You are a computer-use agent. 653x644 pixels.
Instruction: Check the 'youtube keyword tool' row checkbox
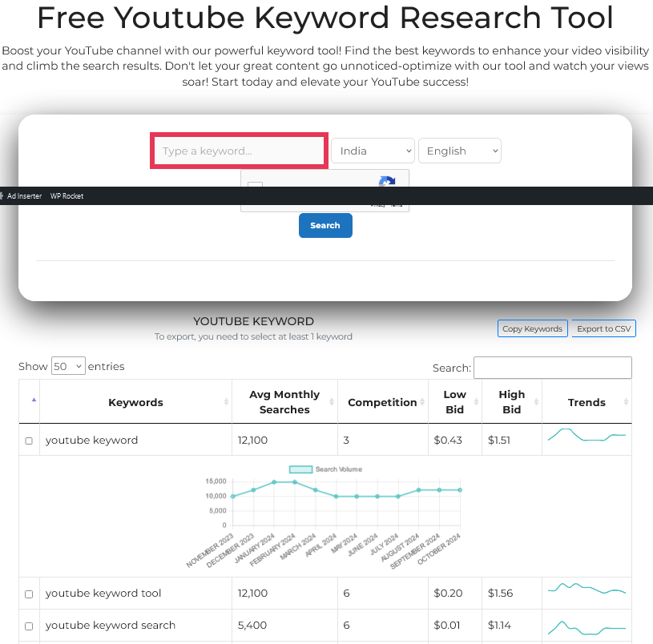pyautogui.click(x=29, y=594)
